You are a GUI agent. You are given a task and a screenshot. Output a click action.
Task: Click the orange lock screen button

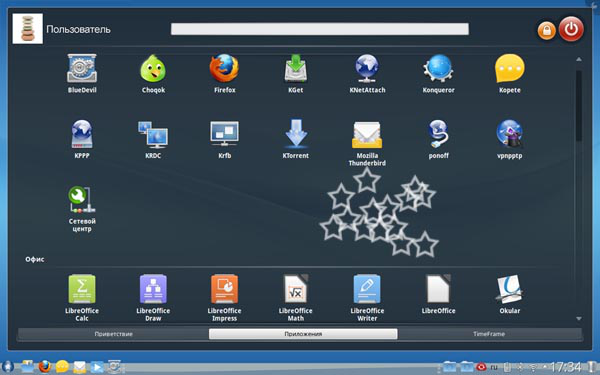click(x=546, y=30)
